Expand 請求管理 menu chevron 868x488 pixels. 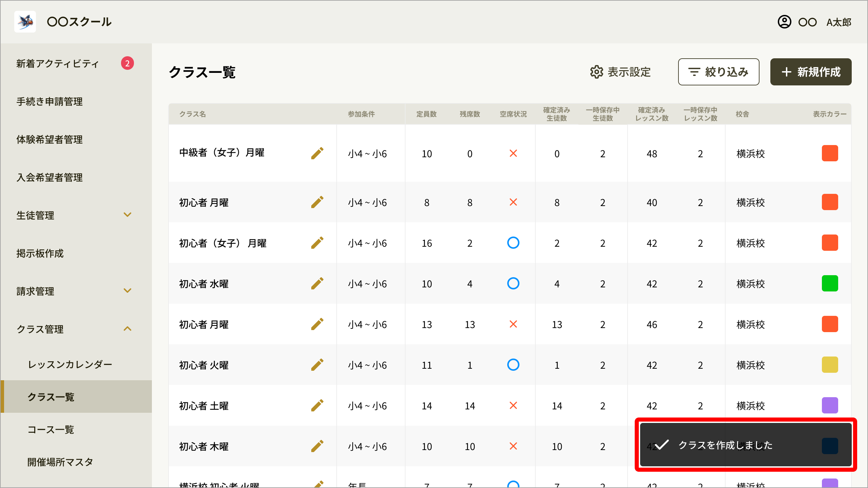[x=127, y=291]
